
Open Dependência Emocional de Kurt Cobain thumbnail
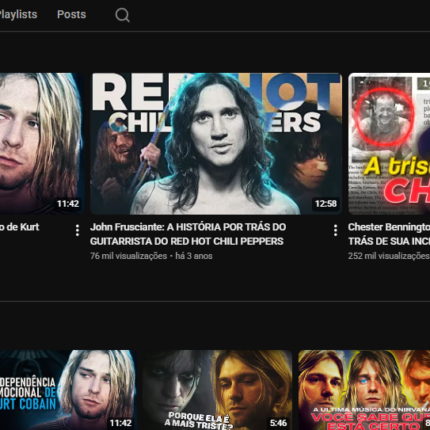coord(68,390)
